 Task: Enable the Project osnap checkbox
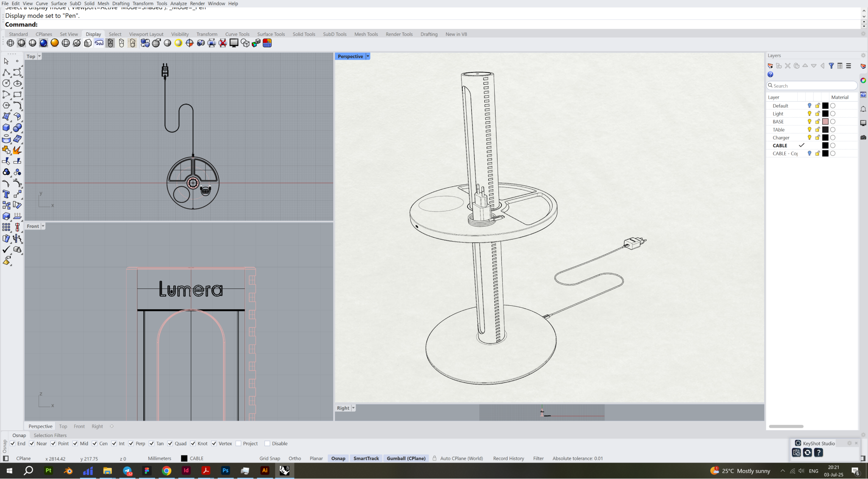tap(239, 444)
